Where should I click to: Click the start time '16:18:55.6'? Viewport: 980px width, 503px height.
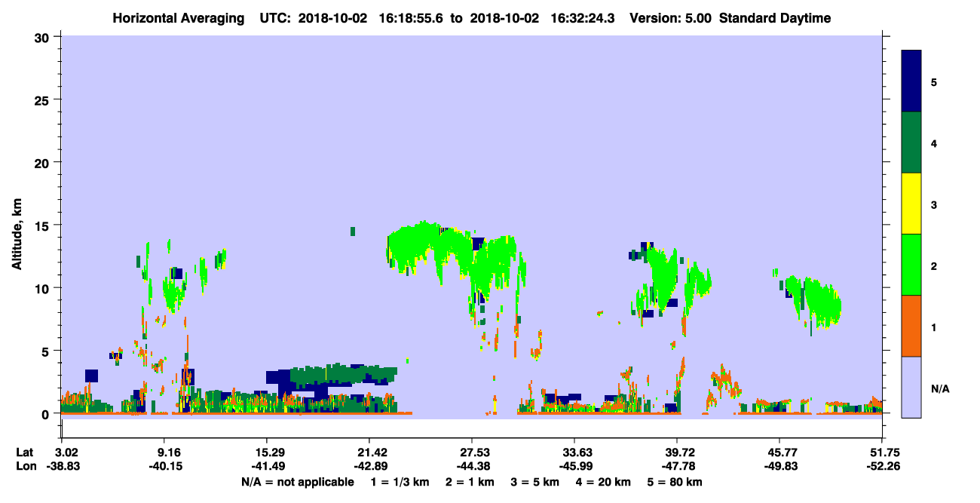(410, 18)
